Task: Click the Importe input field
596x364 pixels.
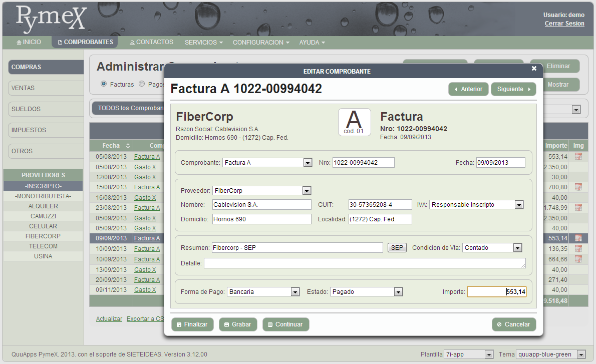Action: pos(496,292)
